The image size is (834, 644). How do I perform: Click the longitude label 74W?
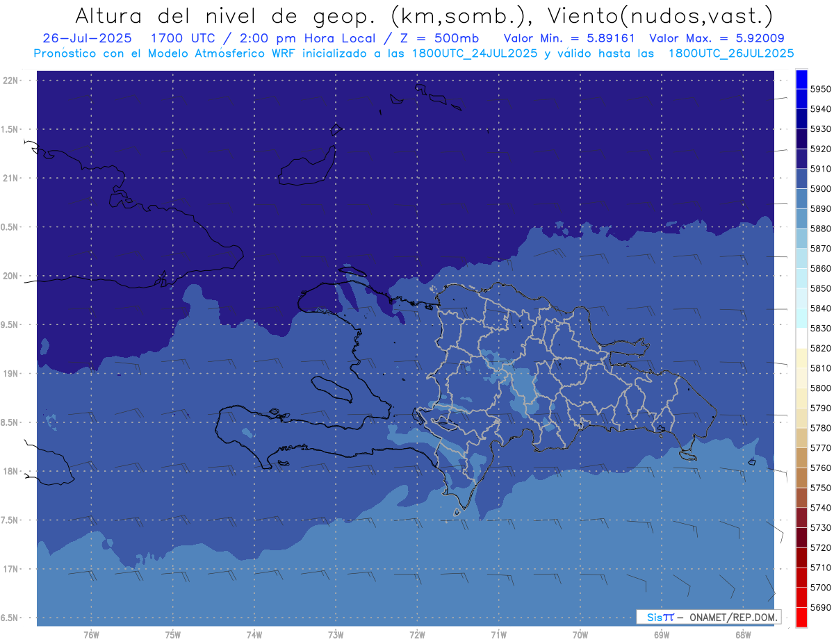tap(254, 635)
